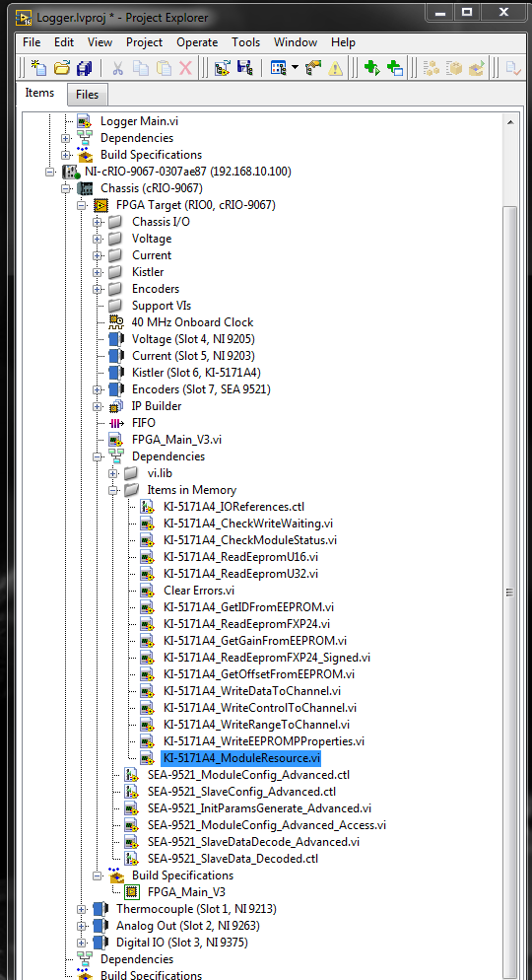Expand the Kistler folder

tap(98, 272)
